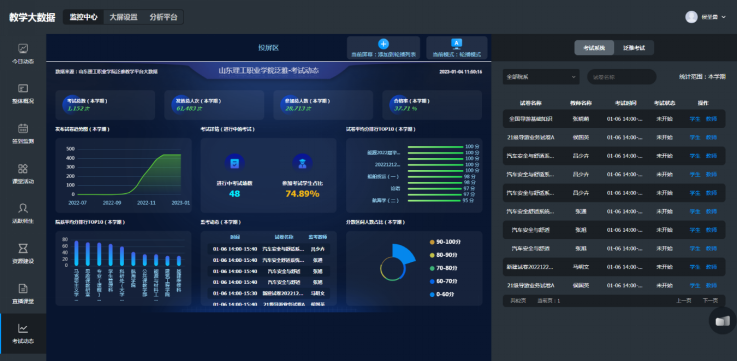Open 整体概况 sidebar icon
Image resolution: width=737 pixels, height=361 pixels.
tap(23, 94)
